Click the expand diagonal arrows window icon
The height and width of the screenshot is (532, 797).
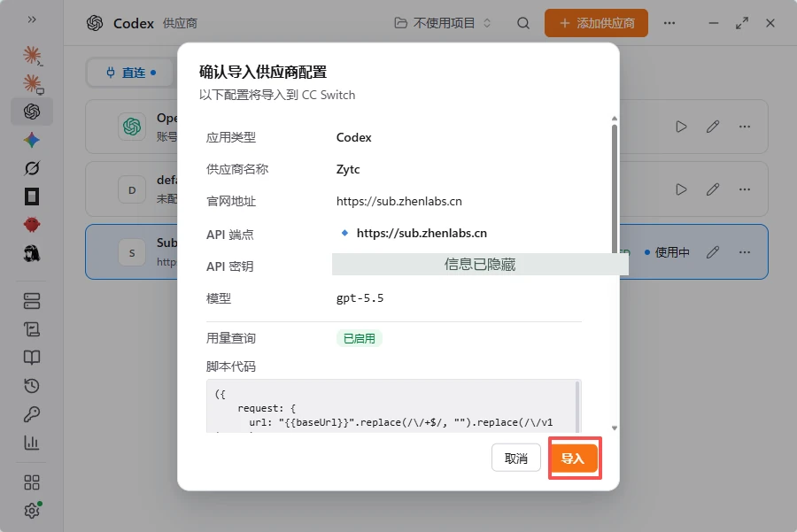742,23
